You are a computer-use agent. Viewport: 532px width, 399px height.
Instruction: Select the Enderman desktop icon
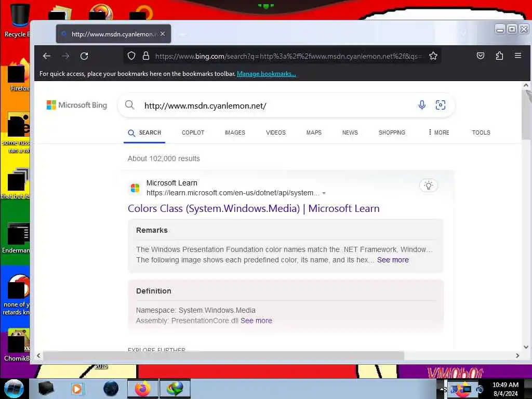click(16, 238)
